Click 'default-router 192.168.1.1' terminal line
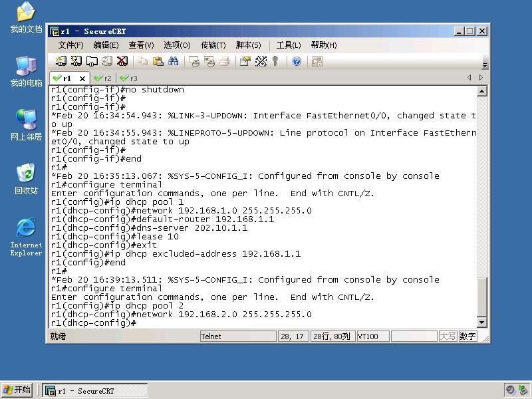532x399 pixels. [162, 219]
